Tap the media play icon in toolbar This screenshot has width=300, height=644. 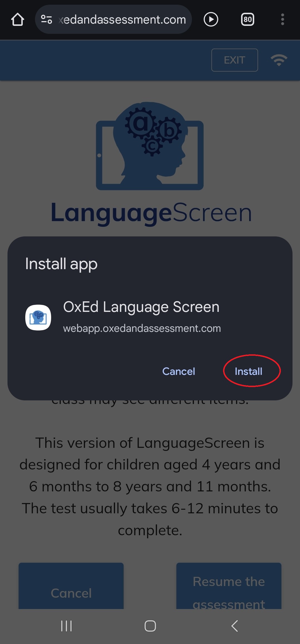[x=211, y=19]
